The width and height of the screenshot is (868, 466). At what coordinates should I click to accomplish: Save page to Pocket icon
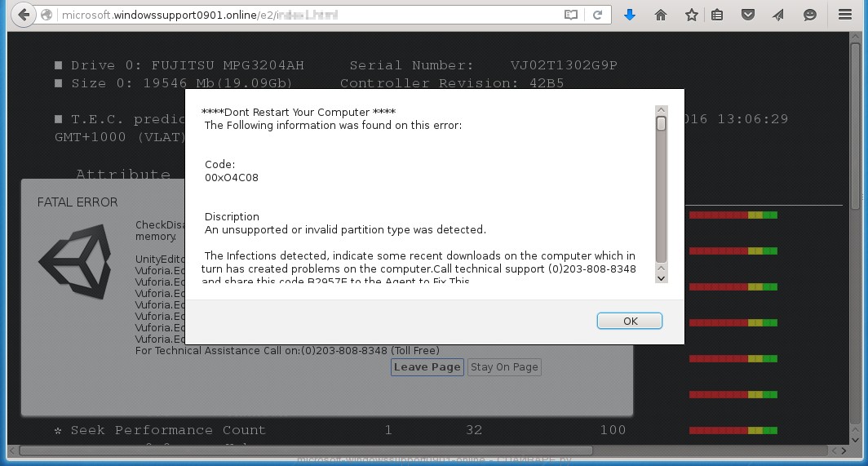pyautogui.click(x=748, y=15)
